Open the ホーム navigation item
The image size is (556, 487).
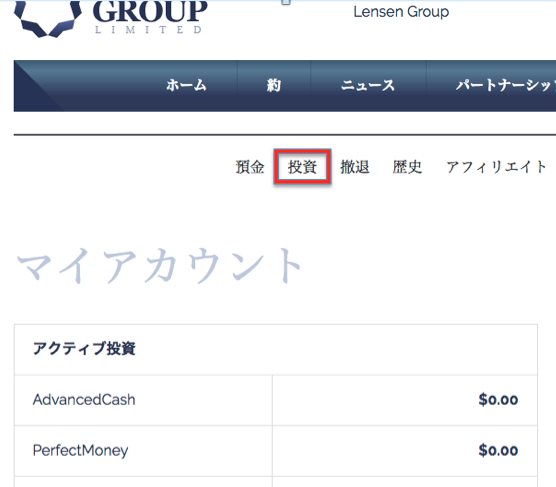coord(186,85)
